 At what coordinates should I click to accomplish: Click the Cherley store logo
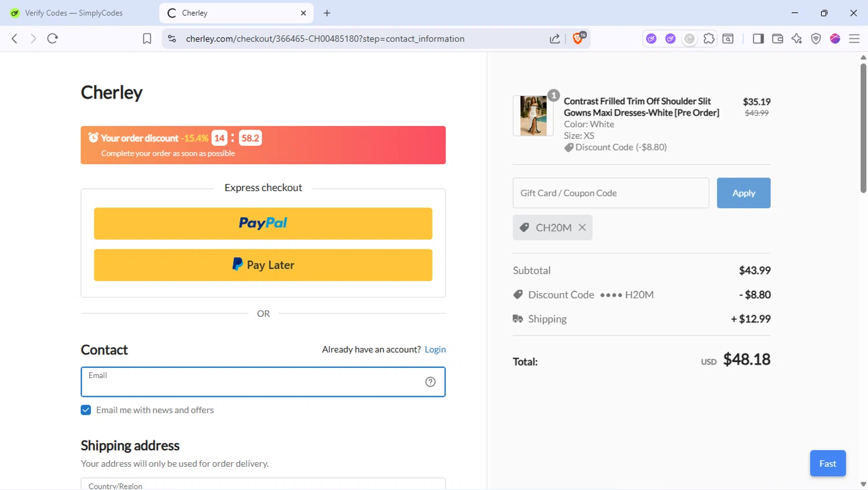tap(112, 93)
